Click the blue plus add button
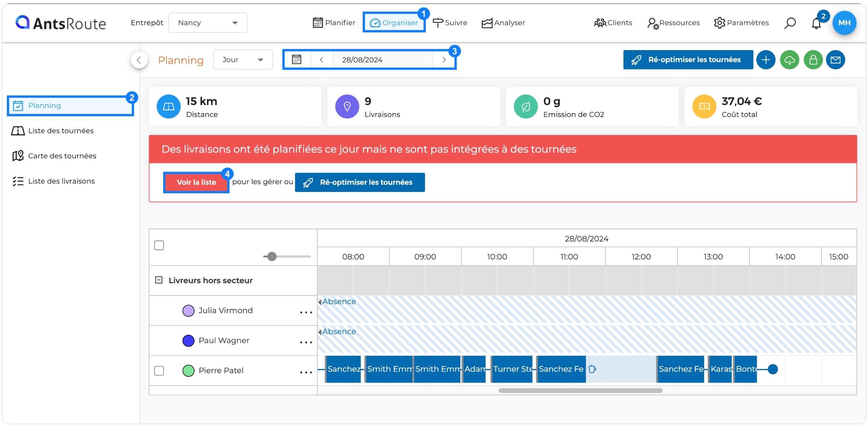868x428 pixels. tap(766, 60)
